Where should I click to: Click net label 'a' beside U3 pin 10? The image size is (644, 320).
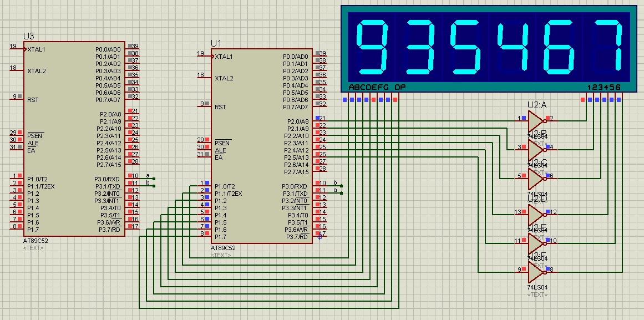(148, 175)
